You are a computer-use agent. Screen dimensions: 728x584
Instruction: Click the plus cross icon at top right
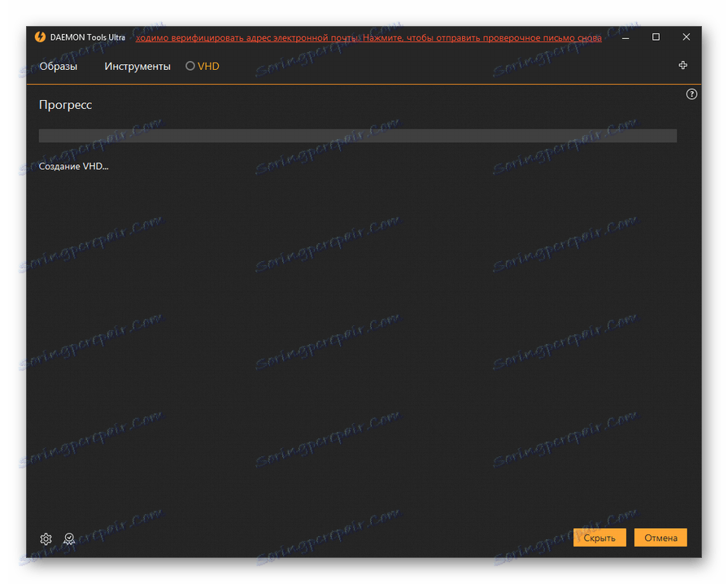pyautogui.click(x=682, y=65)
